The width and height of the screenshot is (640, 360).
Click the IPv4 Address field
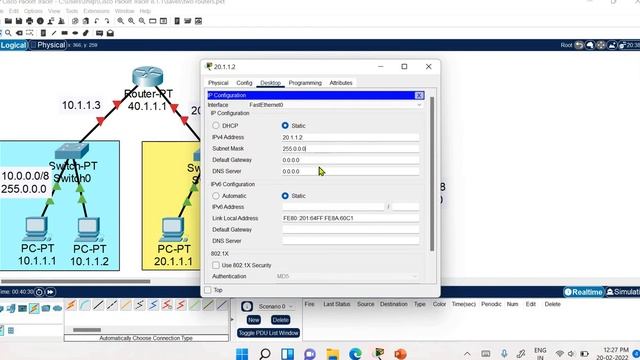click(350, 138)
